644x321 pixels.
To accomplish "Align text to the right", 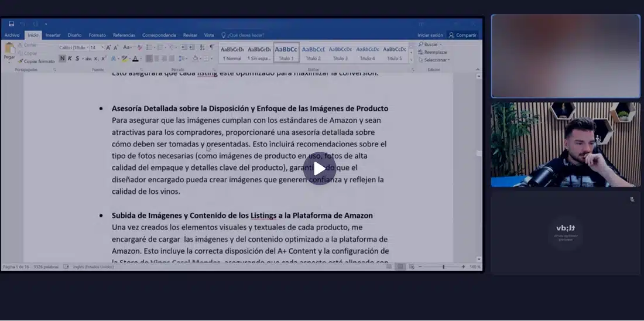I will click(x=164, y=59).
